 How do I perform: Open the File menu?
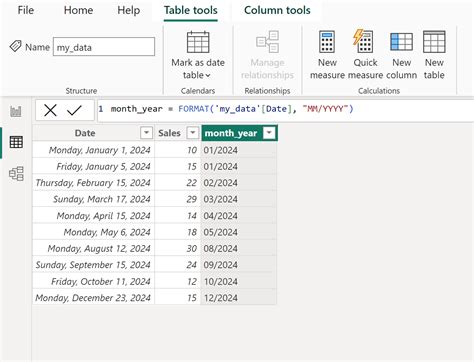pos(26,10)
